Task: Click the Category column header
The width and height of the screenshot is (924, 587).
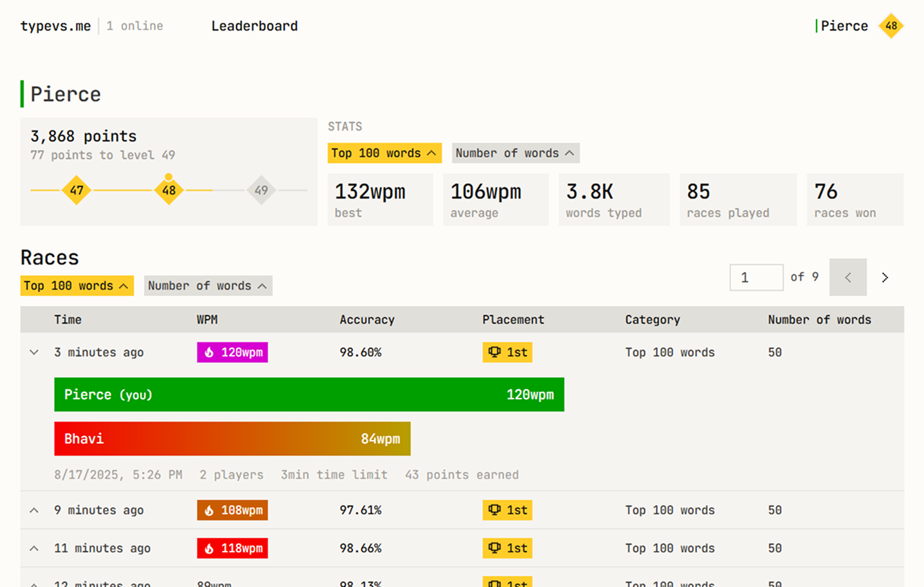Action: point(653,320)
